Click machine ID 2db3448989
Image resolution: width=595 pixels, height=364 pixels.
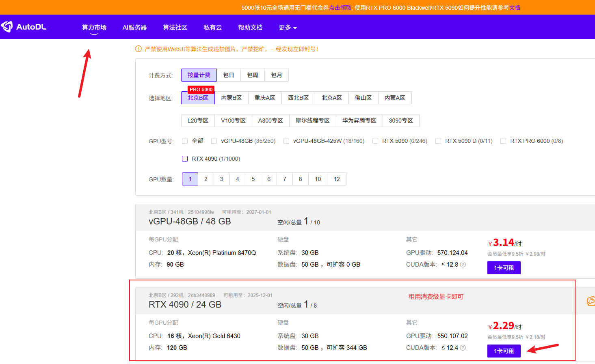[201, 295]
